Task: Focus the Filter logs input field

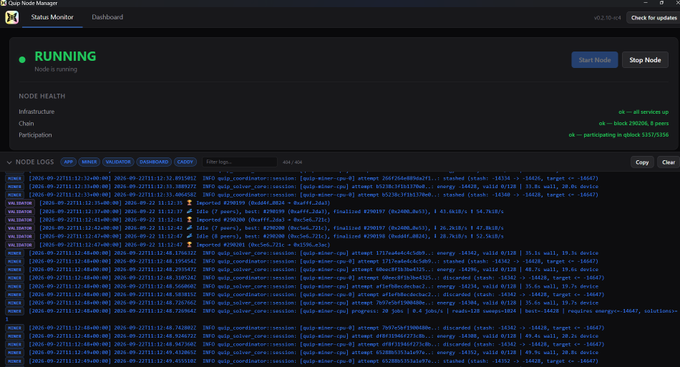Action: click(x=239, y=162)
